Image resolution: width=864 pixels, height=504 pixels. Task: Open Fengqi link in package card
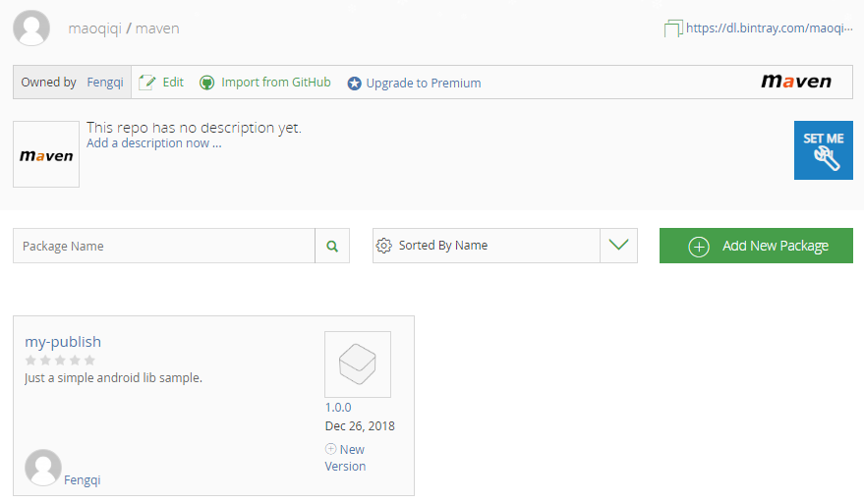83,479
